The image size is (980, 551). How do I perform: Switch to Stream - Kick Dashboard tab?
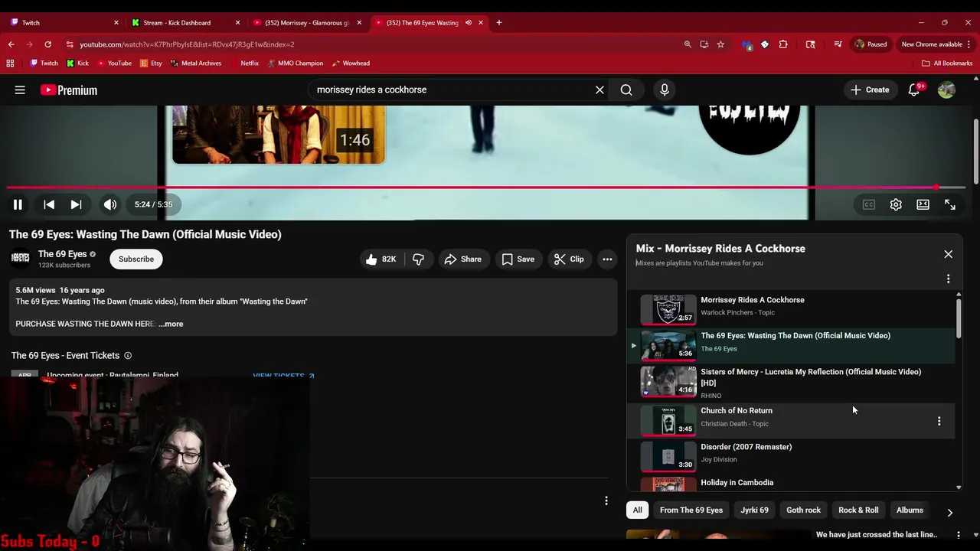185,22
